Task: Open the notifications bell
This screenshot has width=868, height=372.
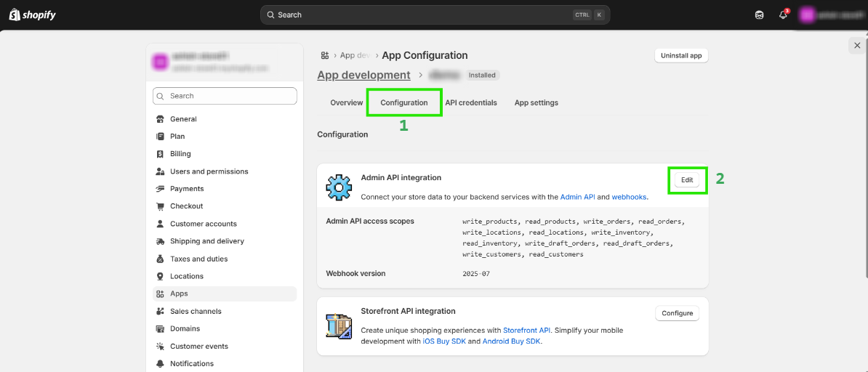Action: 783,15
